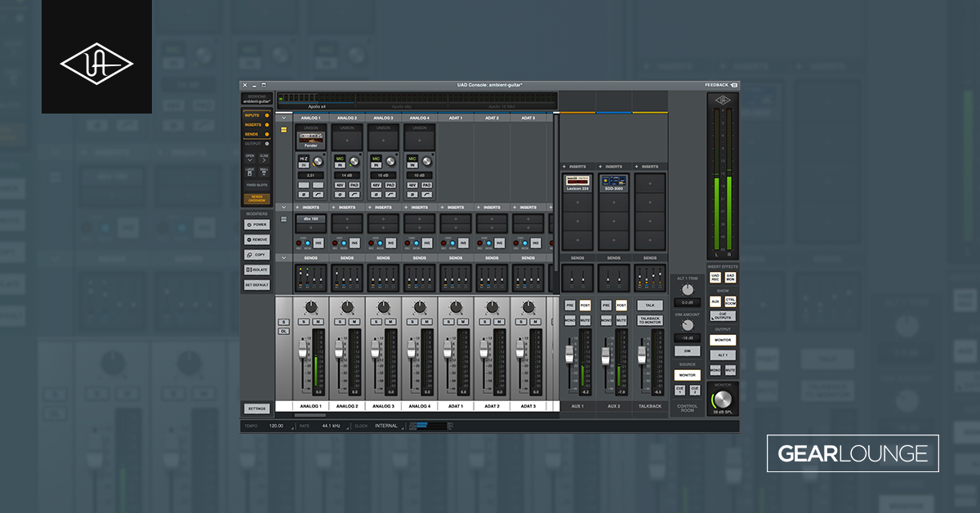Image resolution: width=980 pixels, height=513 pixels.
Task: Click the OPEN chevron in the left sidebar
Action: 249,159
